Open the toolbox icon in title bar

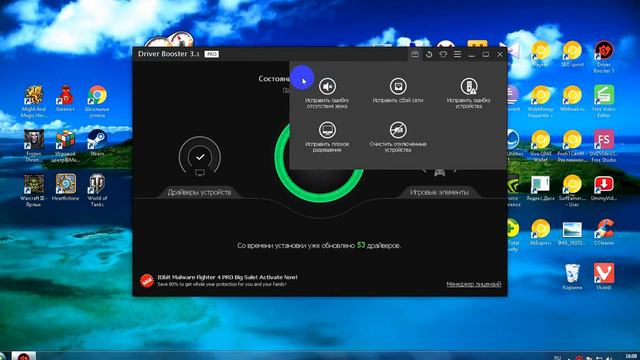click(x=415, y=54)
